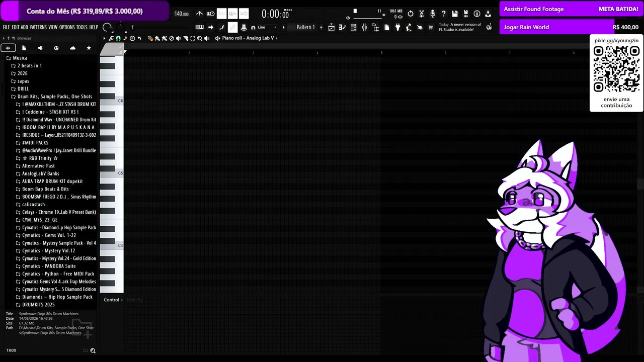The image size is (644, 362).
Task: Open the VIEW menu
Action: [53, 27]
